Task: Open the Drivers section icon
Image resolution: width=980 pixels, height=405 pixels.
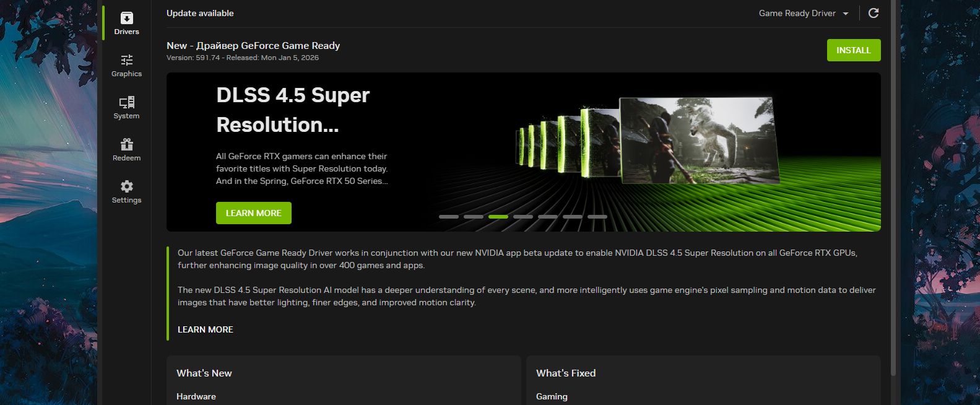Action: [x=126, y=19]
